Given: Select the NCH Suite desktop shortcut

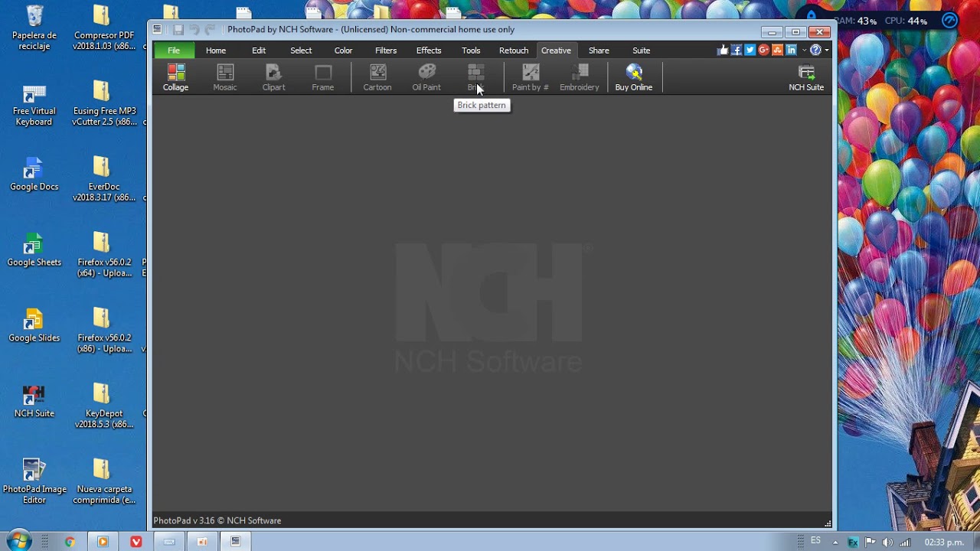Looking at the screenshot, I should [x=34, y=402].
